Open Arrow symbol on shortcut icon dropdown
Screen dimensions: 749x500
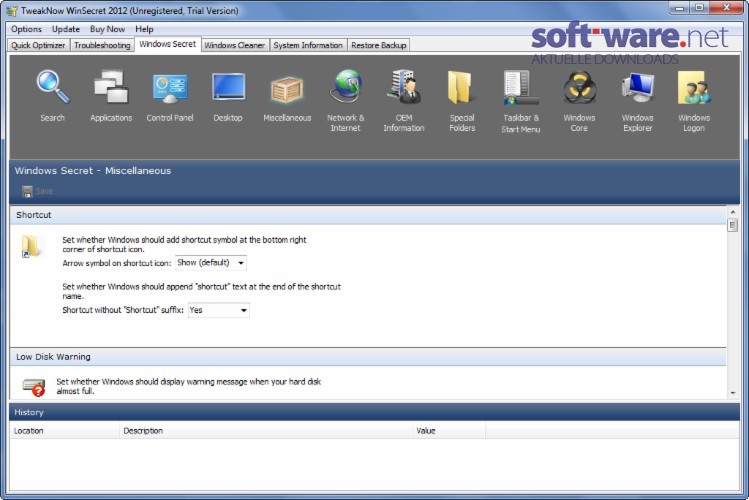click(x=211, y=263)
